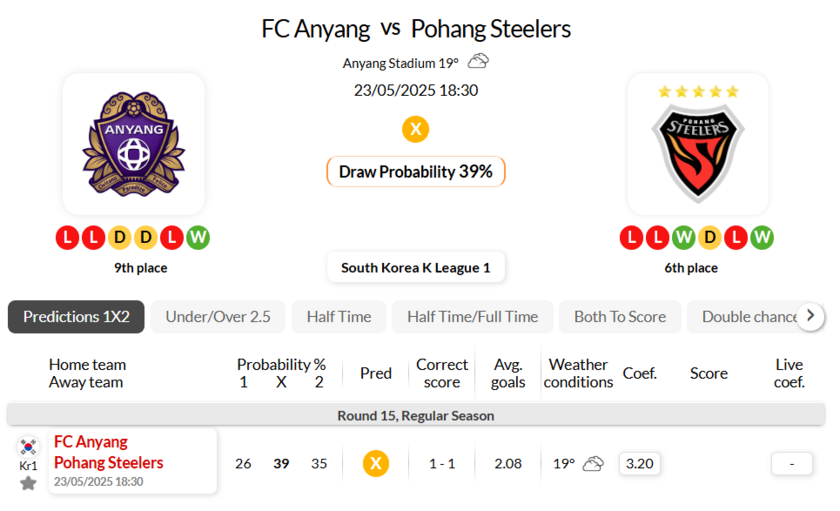Open the Half Time tab

339,317
